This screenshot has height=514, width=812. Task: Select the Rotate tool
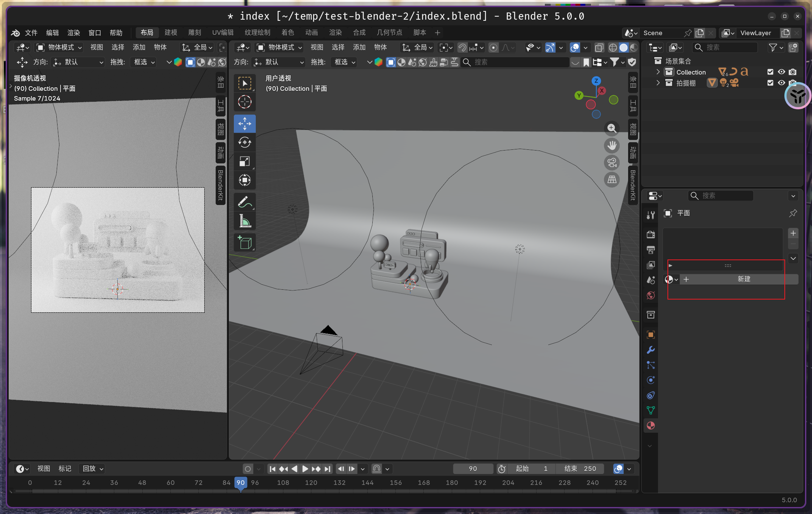point(244,142)
